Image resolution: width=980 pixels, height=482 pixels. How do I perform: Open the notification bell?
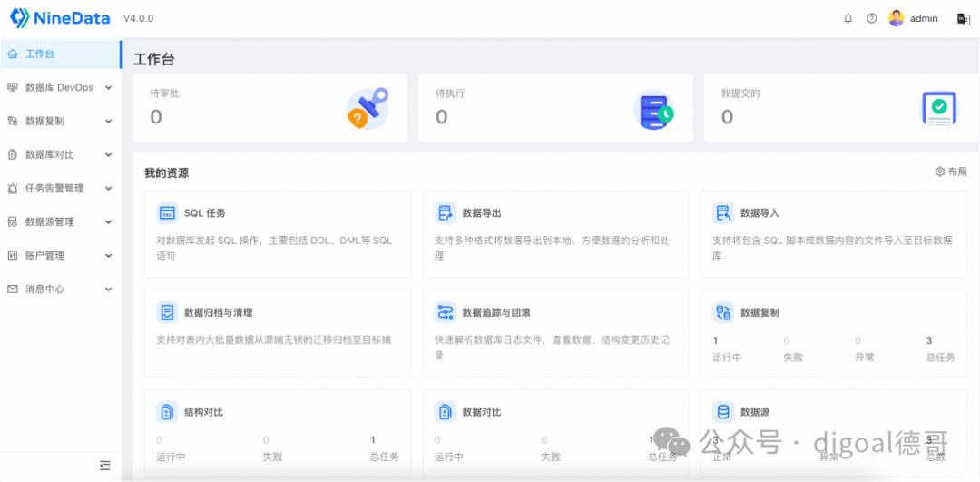click(x=848, y=19)
